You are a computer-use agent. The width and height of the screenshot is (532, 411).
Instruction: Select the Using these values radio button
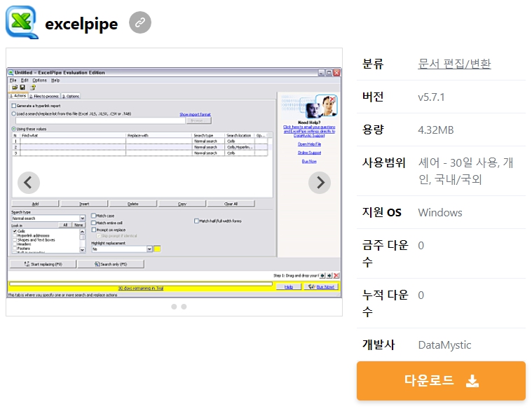tap(14, 129)
